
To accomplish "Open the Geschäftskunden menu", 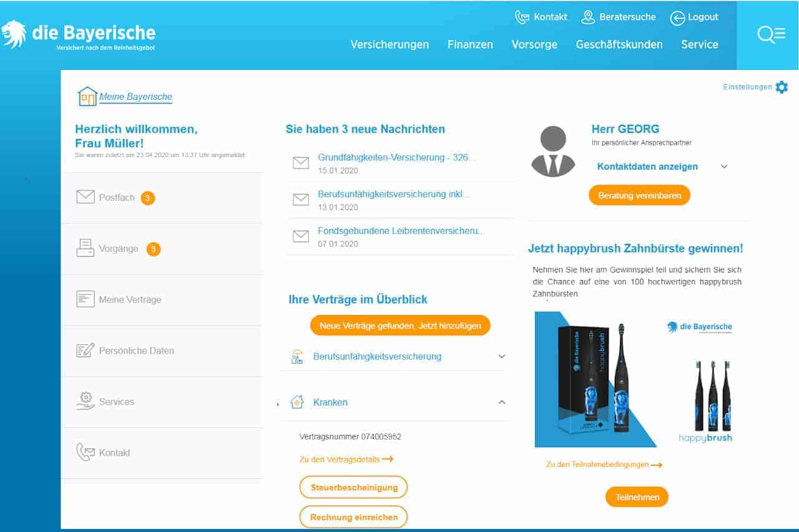I will [619, 44].
